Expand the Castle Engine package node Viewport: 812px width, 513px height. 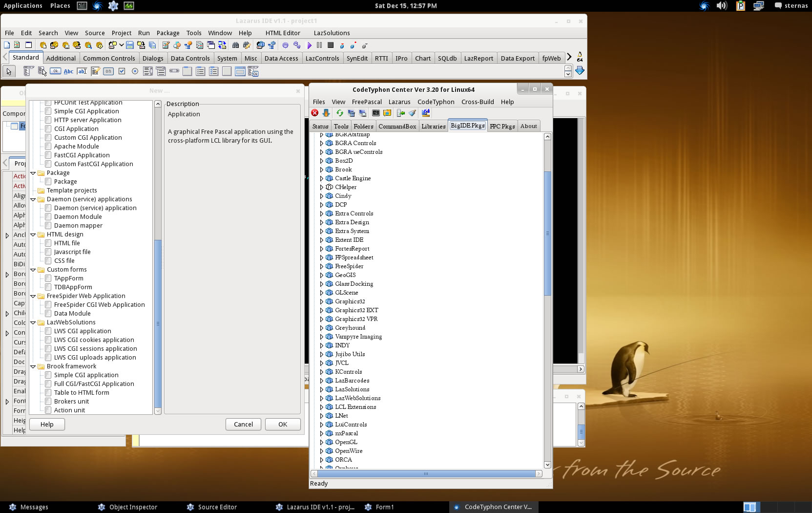tap(321, 178)
